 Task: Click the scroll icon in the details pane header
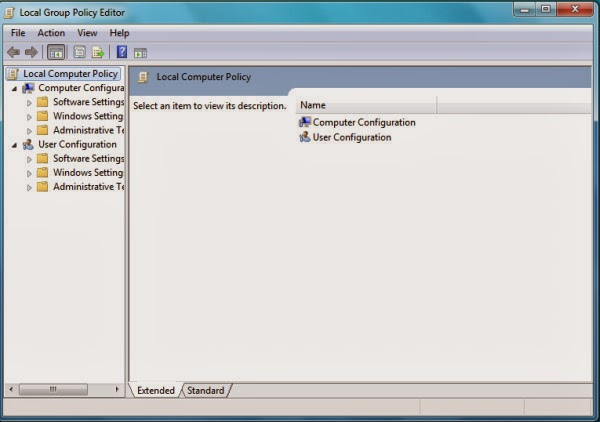143,77
